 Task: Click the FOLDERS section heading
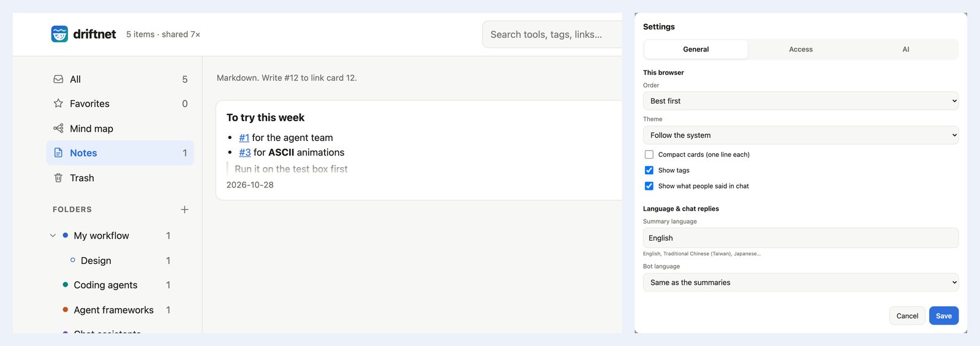pyautogui.click(x=72, y=209)
